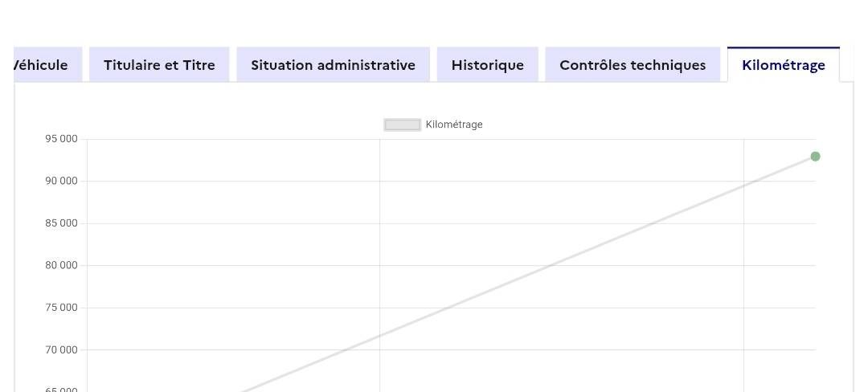The height and width of the screenshot is (392, 868).
Task: Click the chart's left y-axis line
Action: [x=87, y=241]
